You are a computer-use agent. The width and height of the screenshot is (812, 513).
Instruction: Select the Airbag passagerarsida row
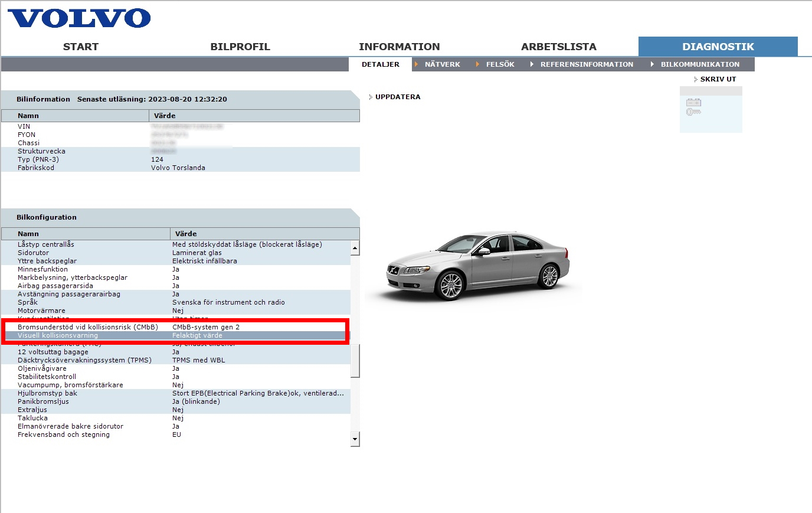tap(176, 286)
